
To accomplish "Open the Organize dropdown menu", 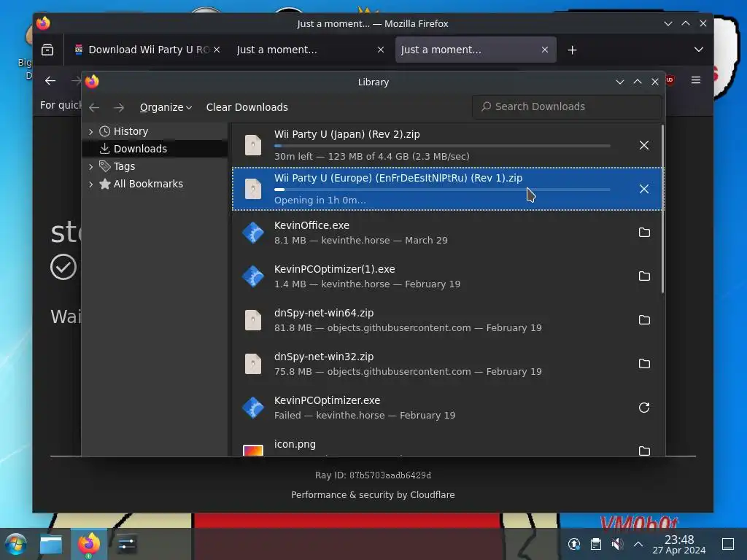I will point(166,108).
